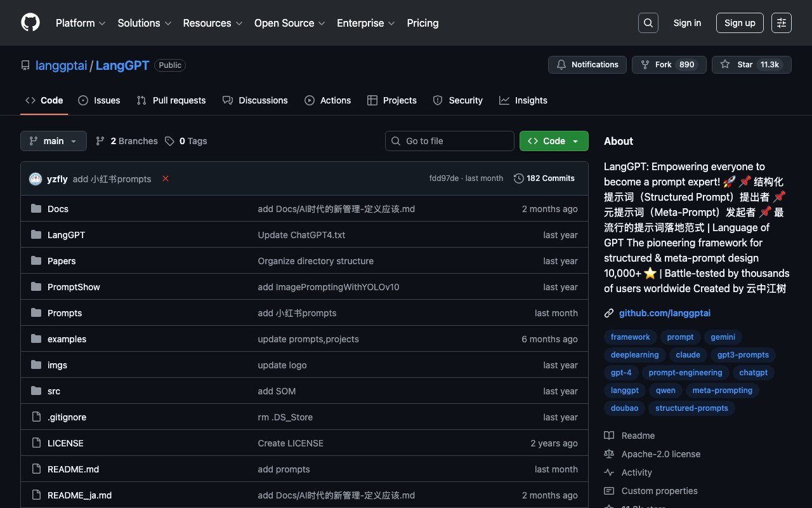Select the prompt-engineering topic tag
Image resolution: width=812 pixels, height=508 pixels.
pyautogui.click(x=685, y=373)
